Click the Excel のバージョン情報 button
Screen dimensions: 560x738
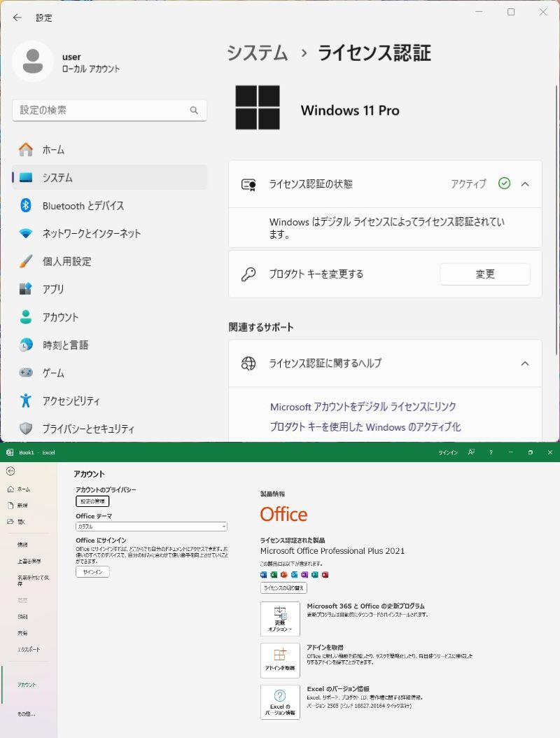280,702
